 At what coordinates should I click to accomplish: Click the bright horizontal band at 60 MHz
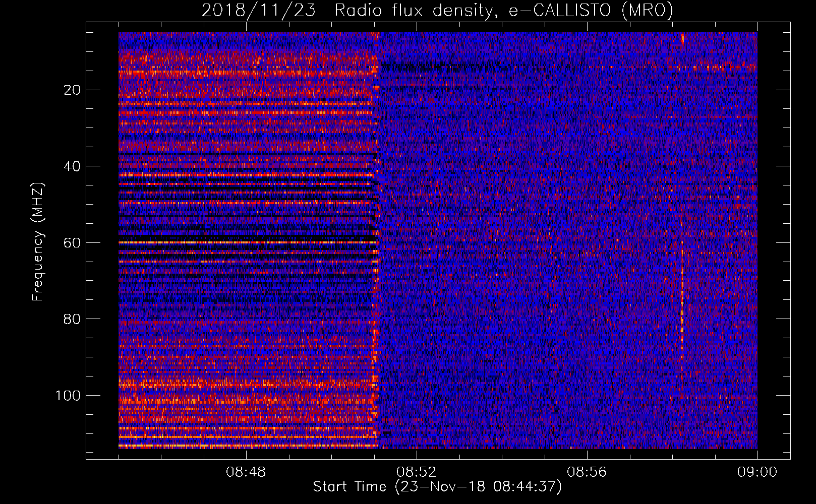click(248, 242)
